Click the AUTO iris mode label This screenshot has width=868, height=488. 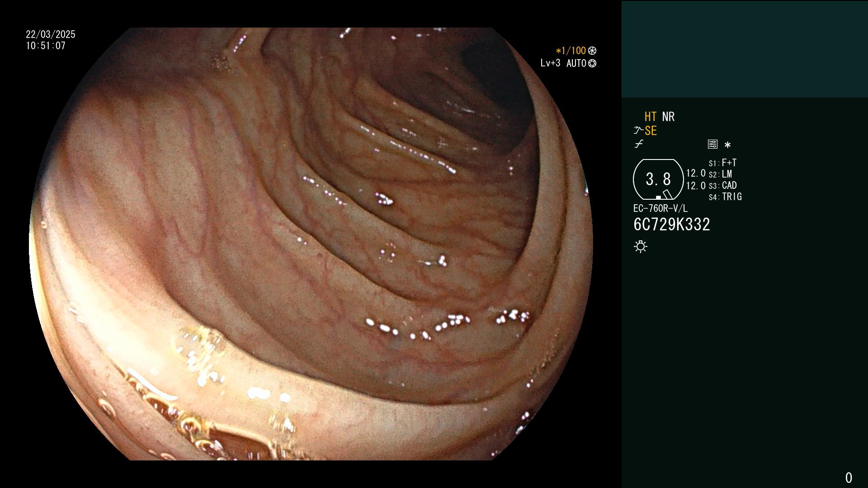tap(576, 63)
